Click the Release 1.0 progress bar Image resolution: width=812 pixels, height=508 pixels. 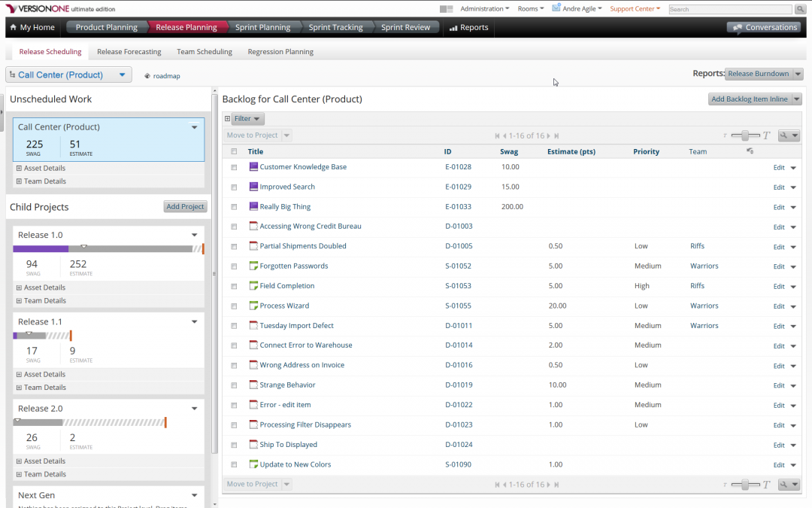108,249
